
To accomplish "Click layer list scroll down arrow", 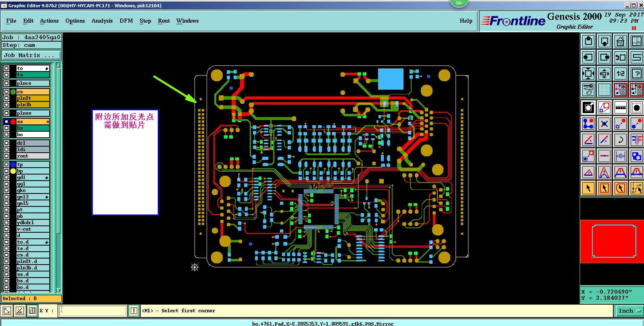I will point(59,290).
